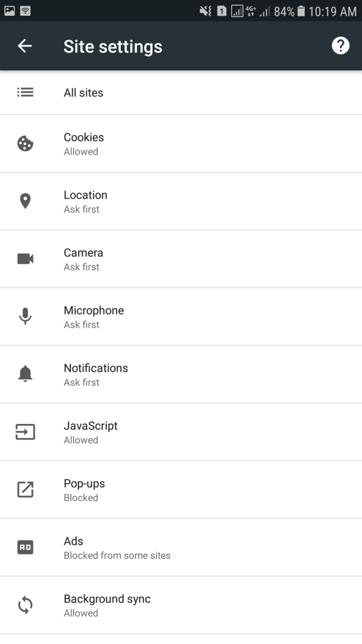362x644 pixels.
Task: Tap the pop-ups external window icon
Action: tap(25, 489)
